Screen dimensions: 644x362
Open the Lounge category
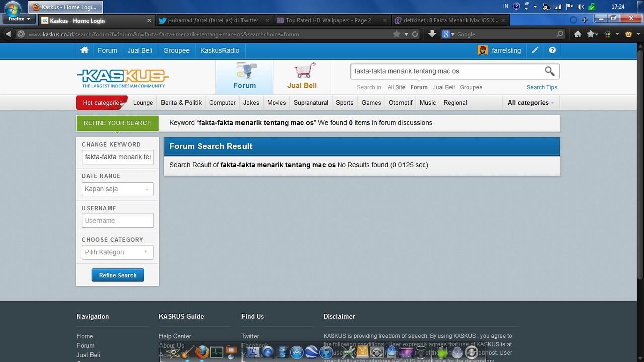tap(143, 103)
